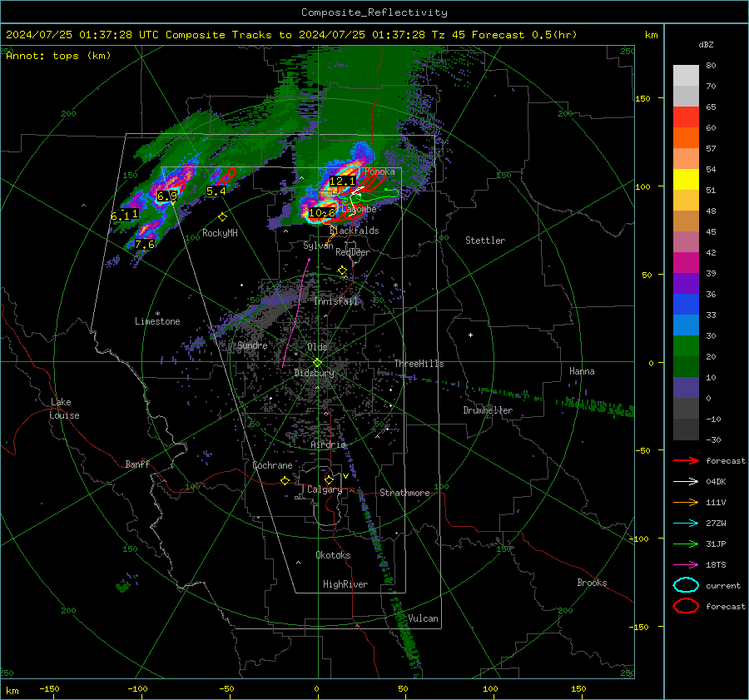Select the orange 57–60 dBZ color band
Screen dimensions: 749x700
click(686, 137)
